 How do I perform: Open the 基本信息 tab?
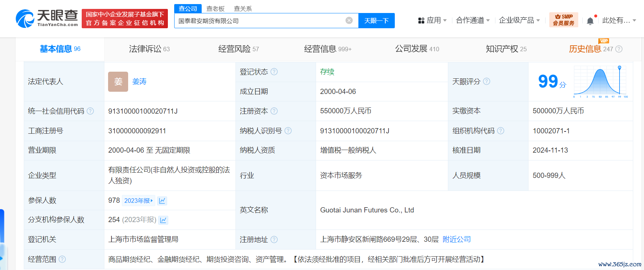point(60,49)
